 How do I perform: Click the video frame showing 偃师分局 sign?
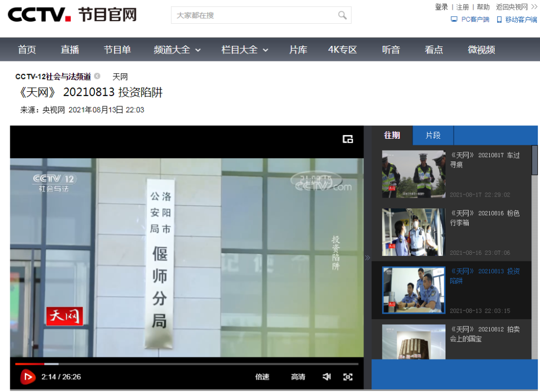[x=187, y=258]
